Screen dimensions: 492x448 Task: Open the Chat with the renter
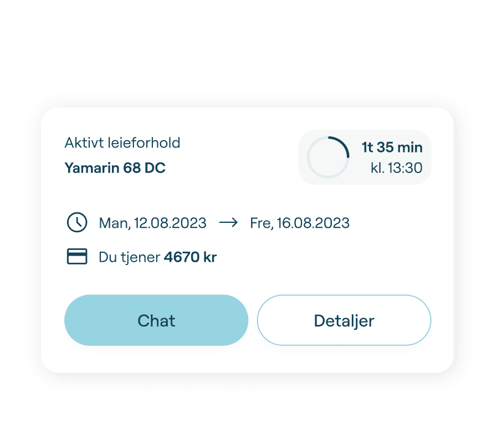pyautogui.click(x=156, y=320)
